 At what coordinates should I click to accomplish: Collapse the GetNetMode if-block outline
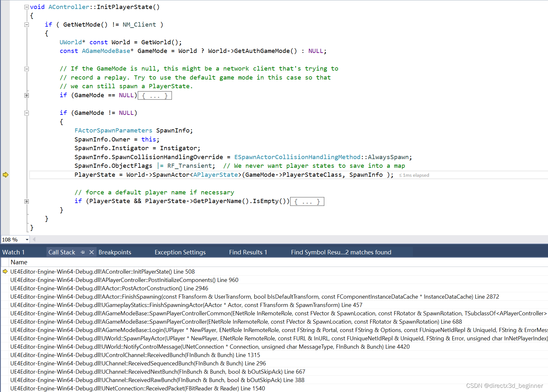(x=27, y=25)
